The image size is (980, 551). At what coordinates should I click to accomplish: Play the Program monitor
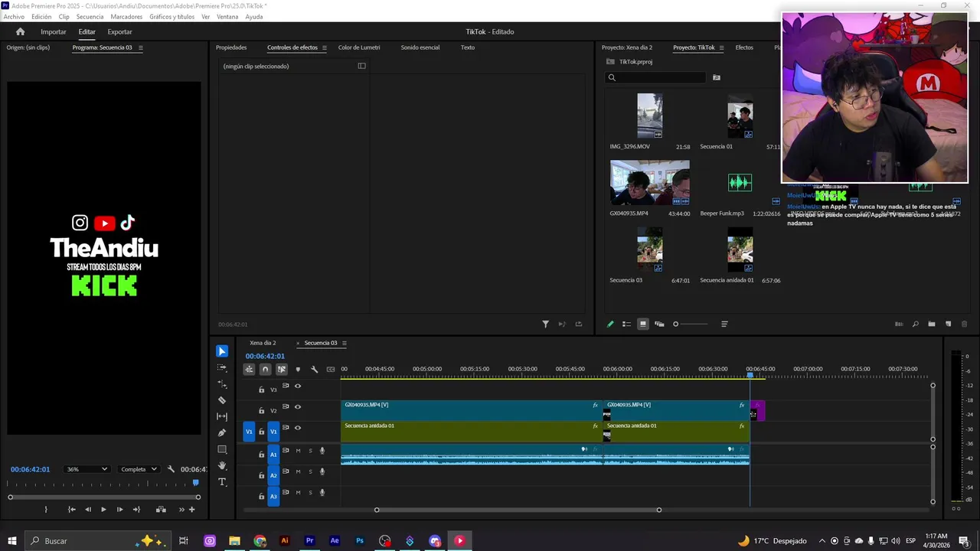103,510
